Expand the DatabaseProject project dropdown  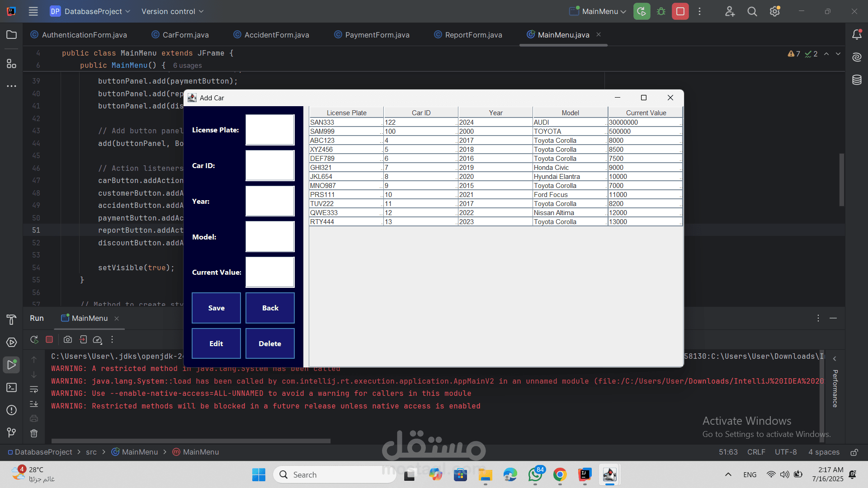point(90,11)
